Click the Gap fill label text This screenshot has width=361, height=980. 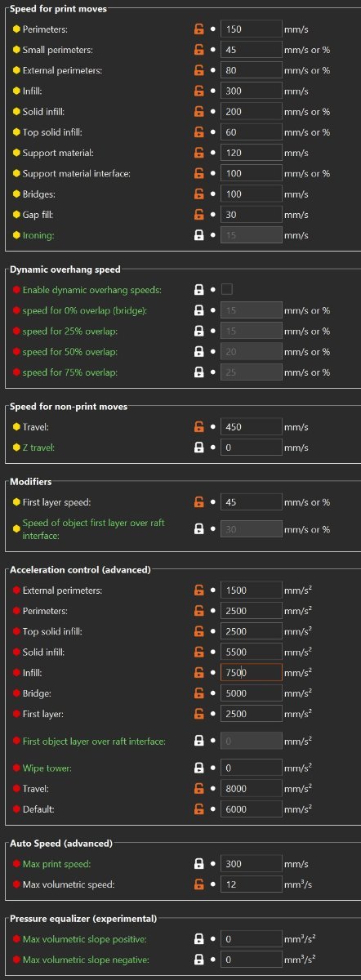[x=38, y=215]
